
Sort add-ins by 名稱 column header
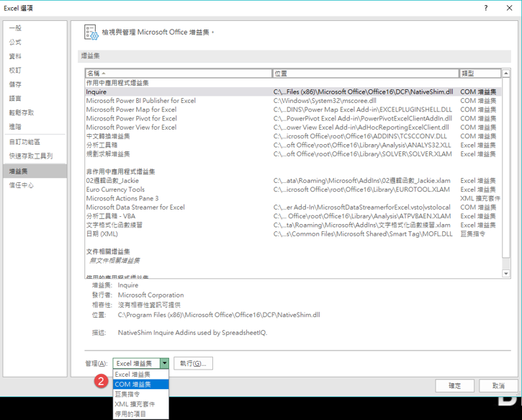tap(179, 73)
